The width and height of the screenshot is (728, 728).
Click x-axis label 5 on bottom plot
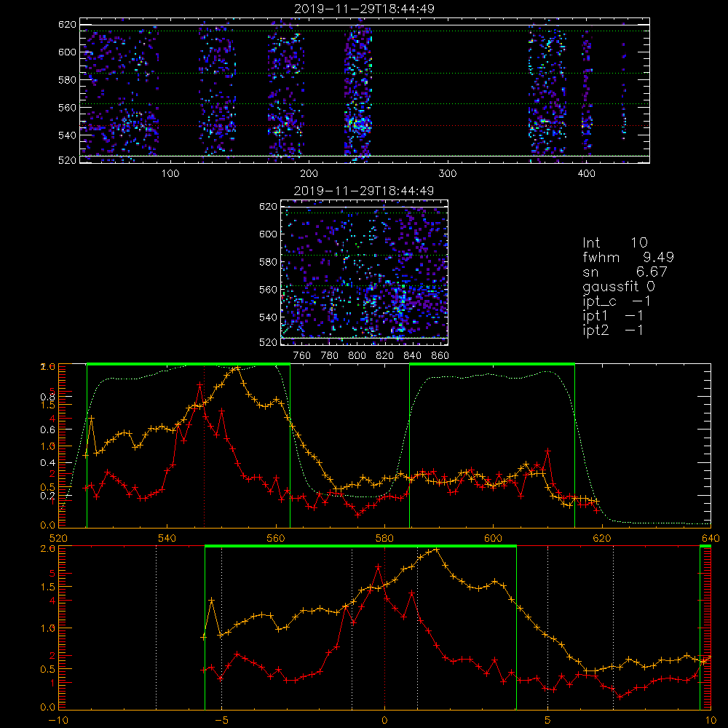coord(548,721)
